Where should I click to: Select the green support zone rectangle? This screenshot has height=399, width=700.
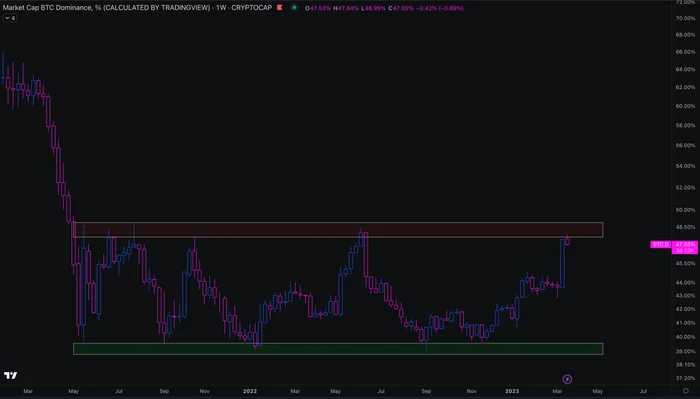coord(338,349)
